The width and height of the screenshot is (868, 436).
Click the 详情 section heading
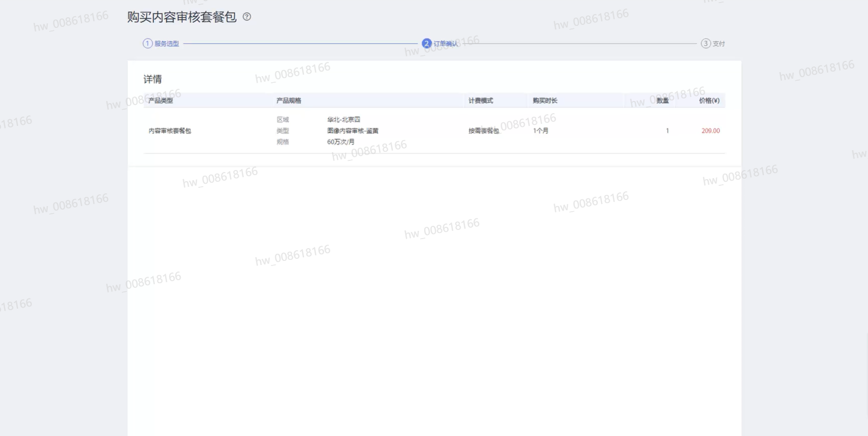[x=152, y=79]
